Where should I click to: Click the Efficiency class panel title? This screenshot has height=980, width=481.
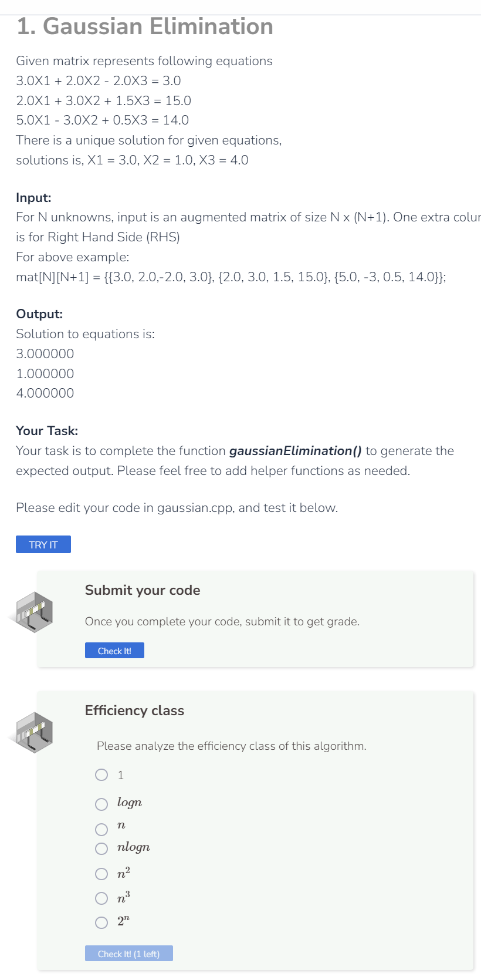click(x=134, y=710)
